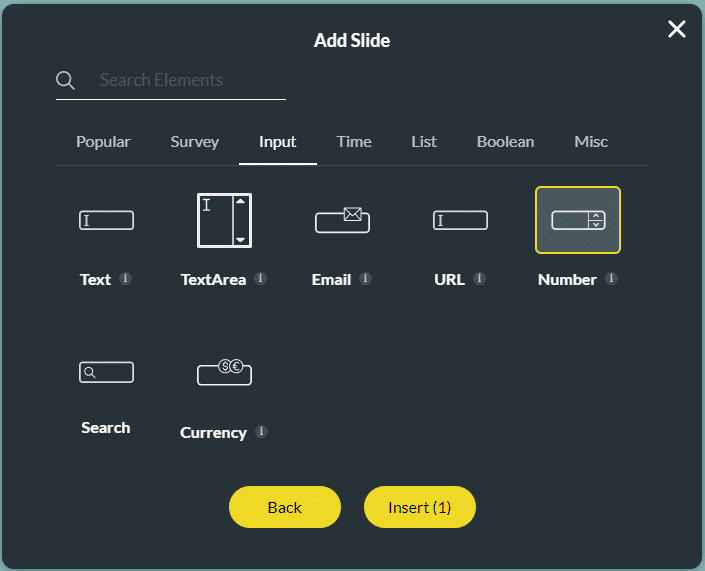Go to the Time tab
The width and height of the screenshot is (705, 571).
click(x=354, y=142)
